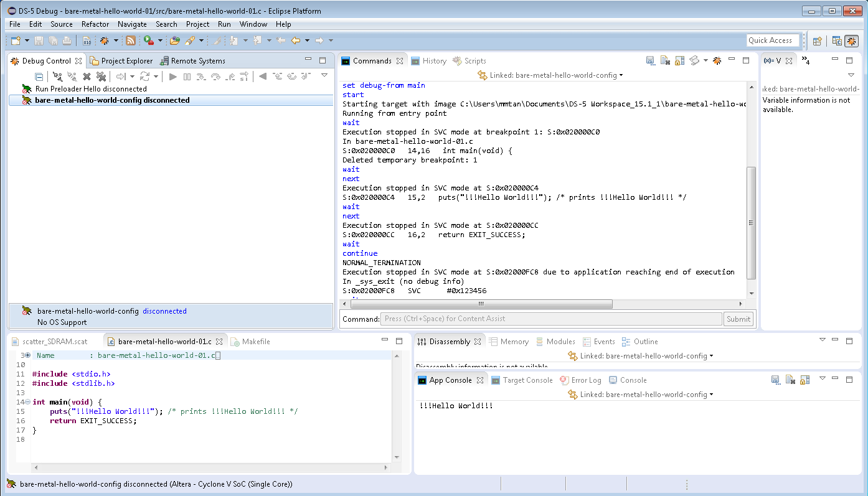This screenshot has width=868, height=496.
Task: Click the Submit button
Action: coord(738,319)
